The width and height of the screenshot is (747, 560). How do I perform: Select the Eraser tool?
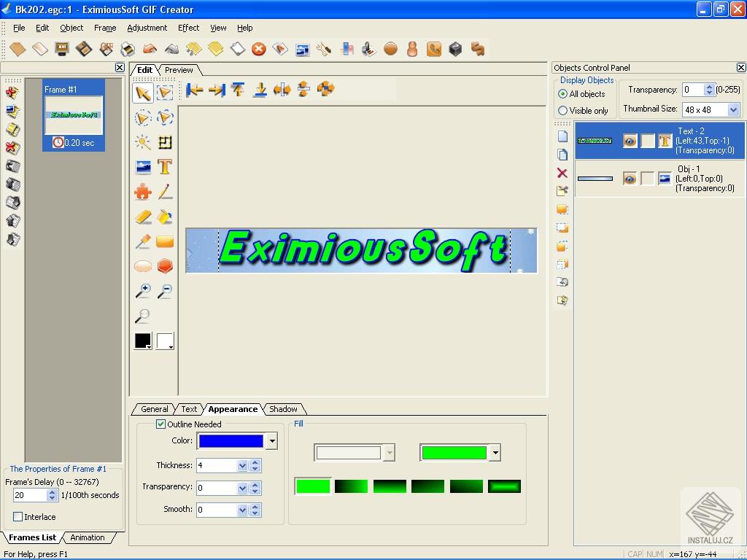(143, 216)
